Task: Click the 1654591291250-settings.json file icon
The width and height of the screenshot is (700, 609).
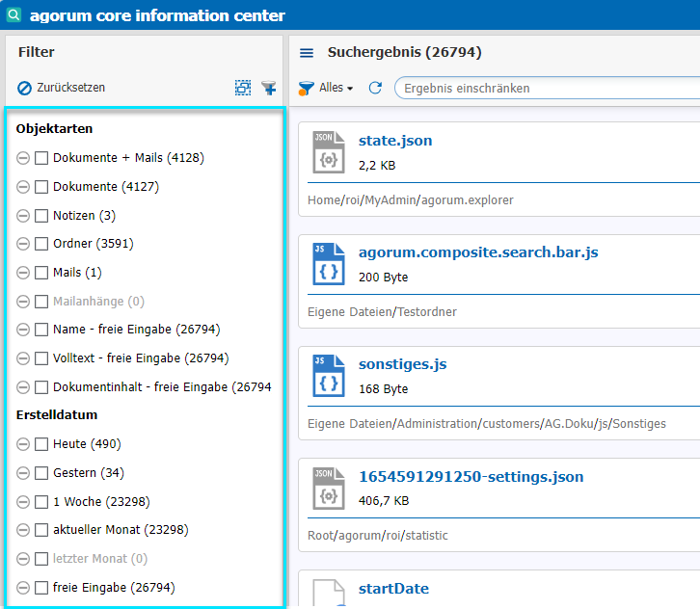Action: 329,489
